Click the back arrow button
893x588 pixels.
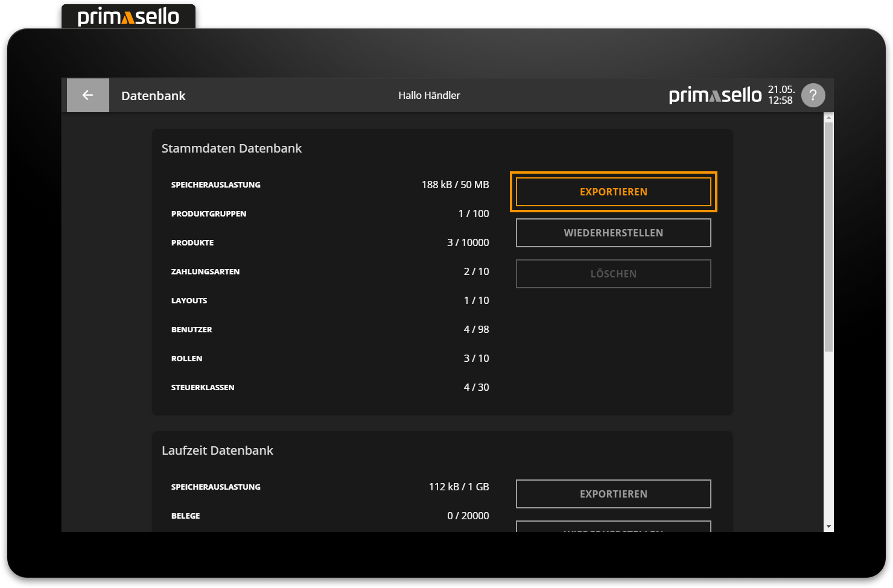coord(87,95)
